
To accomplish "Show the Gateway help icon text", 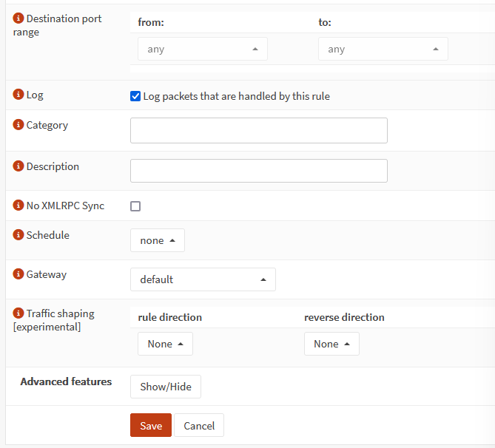I will [x=18, y=274].
